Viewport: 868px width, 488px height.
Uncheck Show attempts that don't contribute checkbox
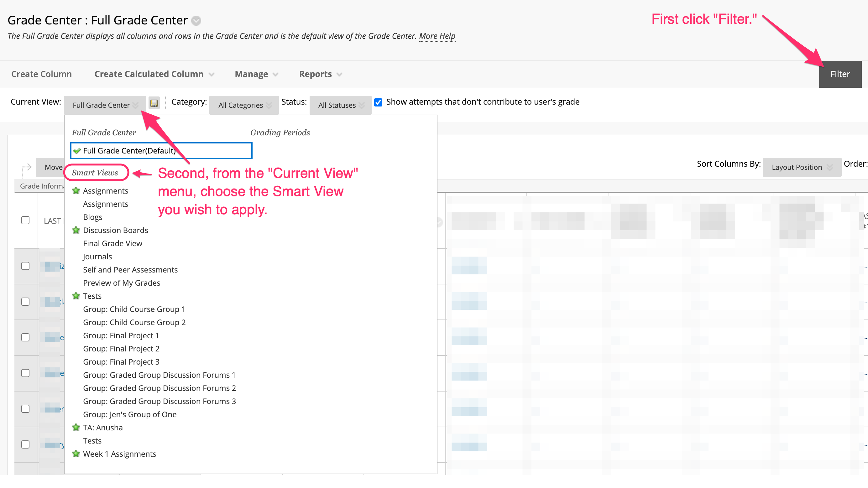[x=379, y=102]
